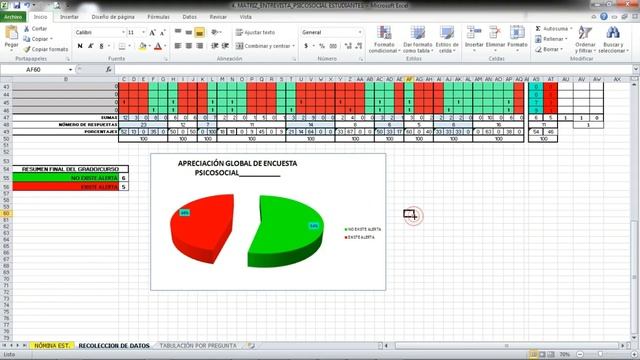Switch to the Insertar ribbon tab
The height and width of the screenshot is (360, 640).
tap(69, 17)
